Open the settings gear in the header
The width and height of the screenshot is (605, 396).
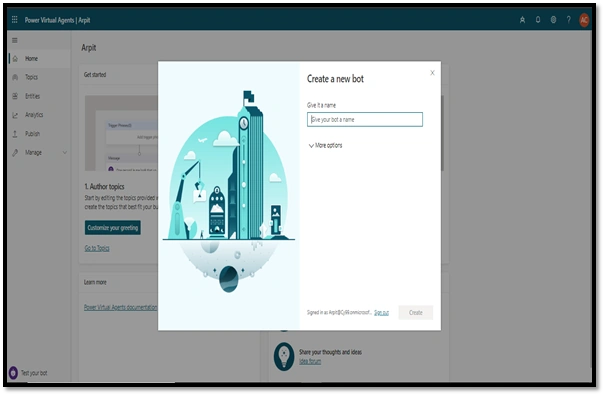[x=553, y=20]
